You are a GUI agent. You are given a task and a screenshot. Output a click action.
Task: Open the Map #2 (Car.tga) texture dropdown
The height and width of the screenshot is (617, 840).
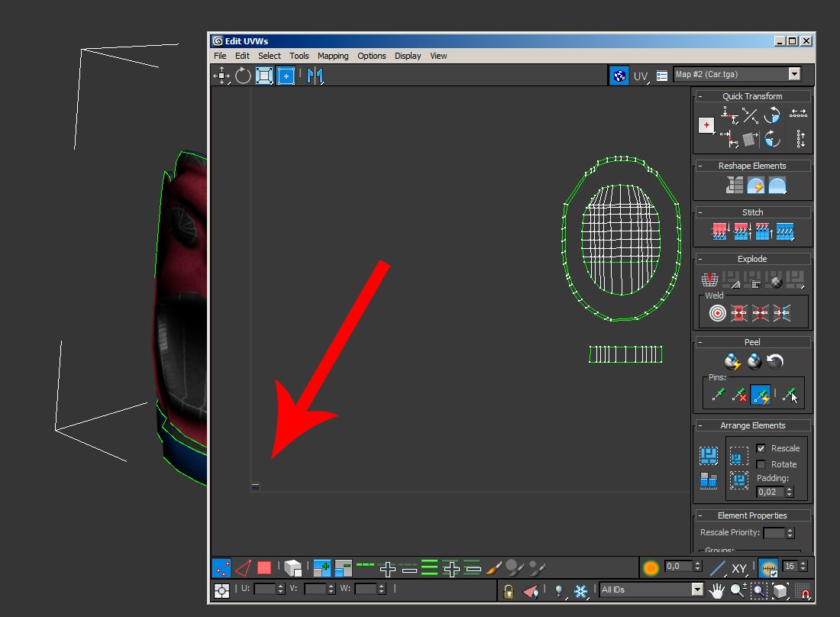794,74
